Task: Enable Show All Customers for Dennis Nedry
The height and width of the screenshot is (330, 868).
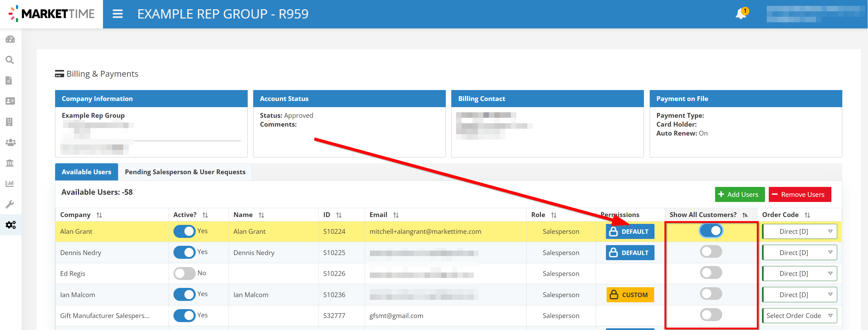Action: coord(711,252)
